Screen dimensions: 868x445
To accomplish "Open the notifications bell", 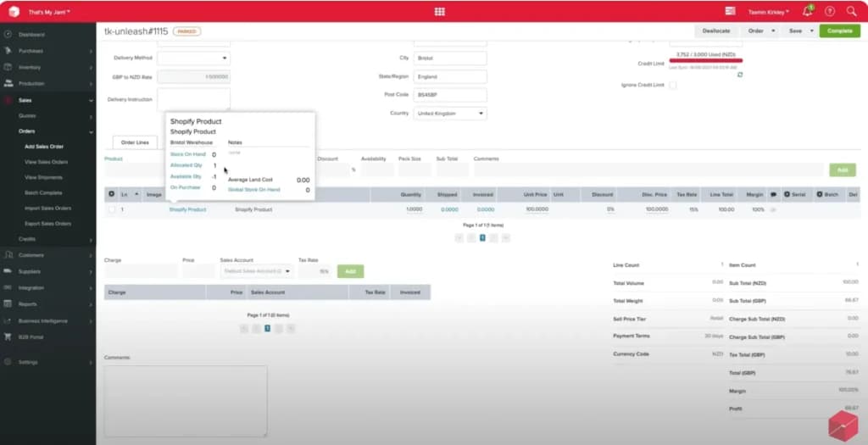I will (x=807, y=12).
